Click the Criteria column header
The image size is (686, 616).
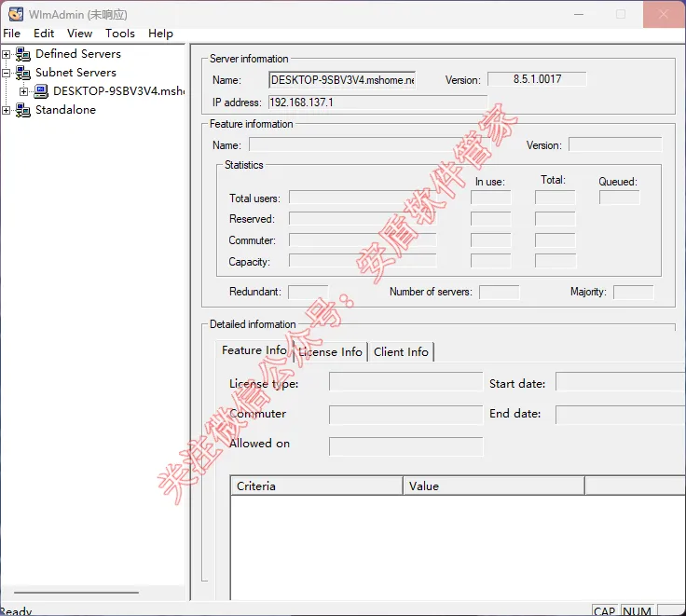click(317, 486)
